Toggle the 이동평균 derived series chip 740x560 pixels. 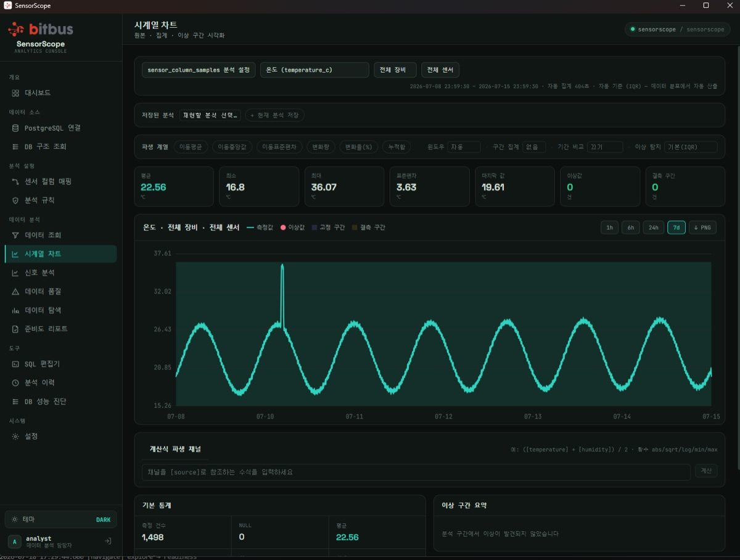point(191,147)
